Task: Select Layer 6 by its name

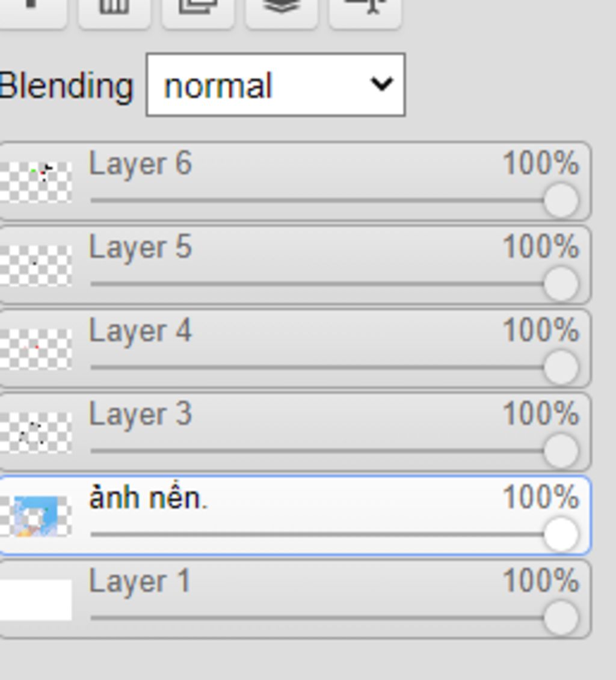Action: (x=140, y=164)
